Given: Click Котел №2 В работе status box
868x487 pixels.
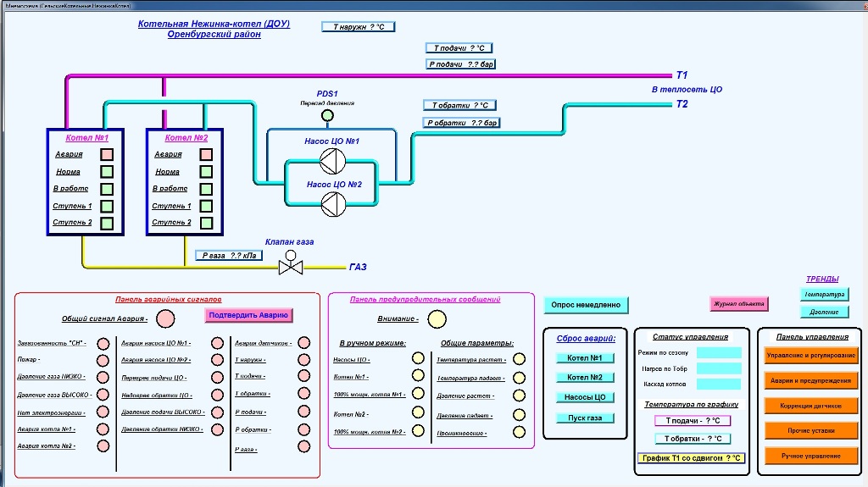Looking at the screenshot, I should click(206, 189).
